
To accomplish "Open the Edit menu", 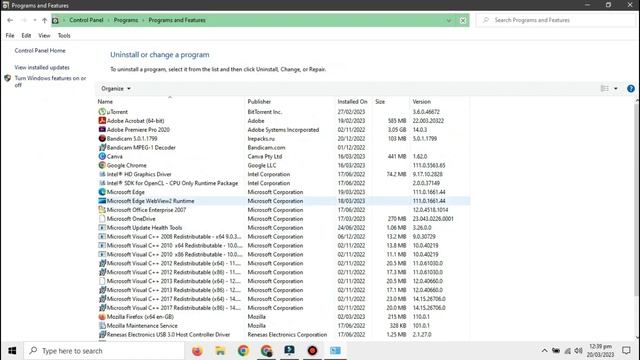I will [27, 36].
